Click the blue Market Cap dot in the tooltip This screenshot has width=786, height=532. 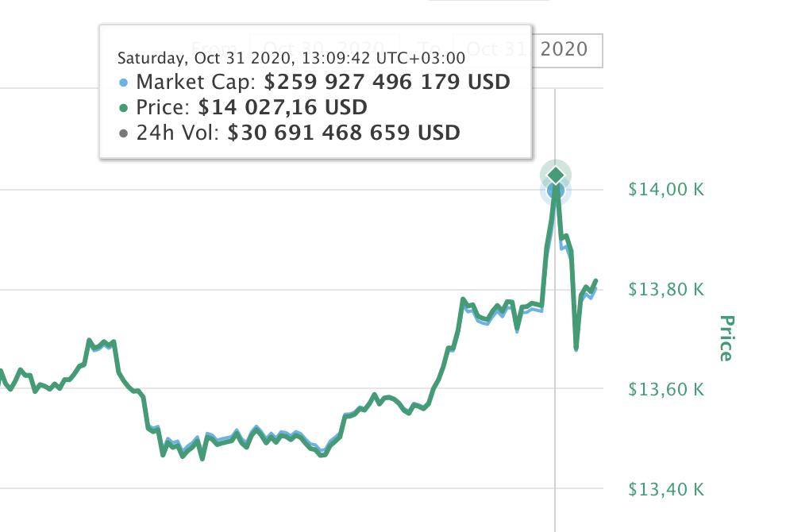[122, 82]
